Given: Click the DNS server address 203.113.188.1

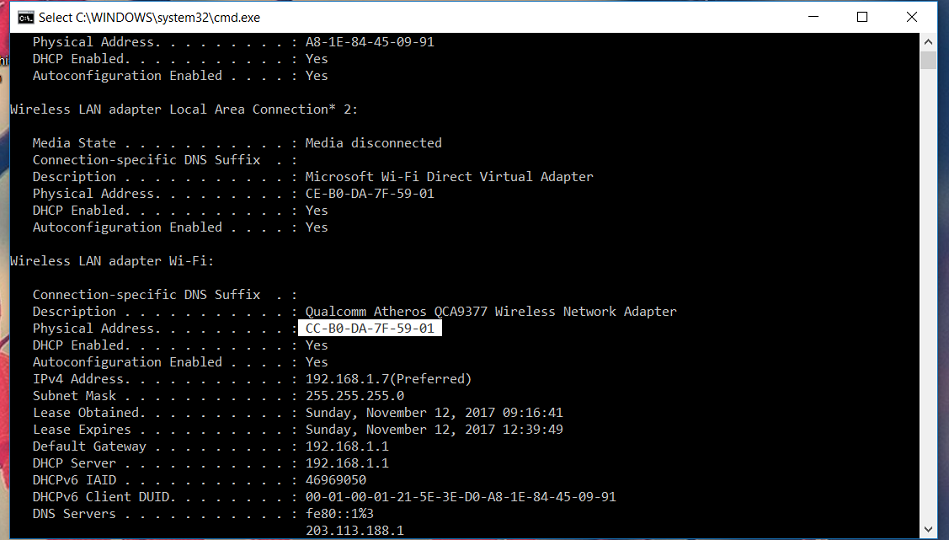Looking at the screenshot, I should (355, 531).
